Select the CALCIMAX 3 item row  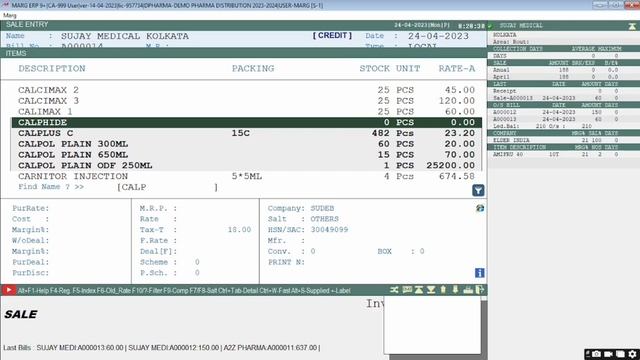pyautogui.click(x=247, y=101)
